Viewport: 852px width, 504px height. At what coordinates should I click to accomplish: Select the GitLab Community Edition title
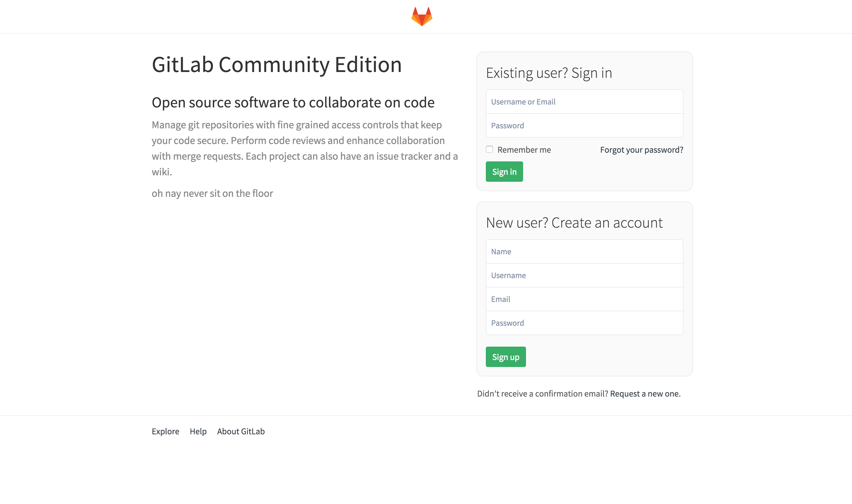coord(277,64)
